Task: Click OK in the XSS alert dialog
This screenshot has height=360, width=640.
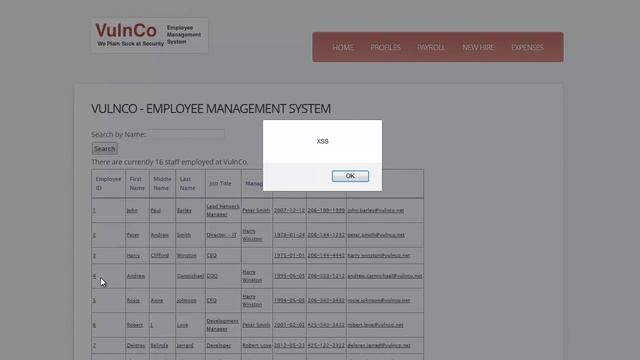Action: (350, 176)
